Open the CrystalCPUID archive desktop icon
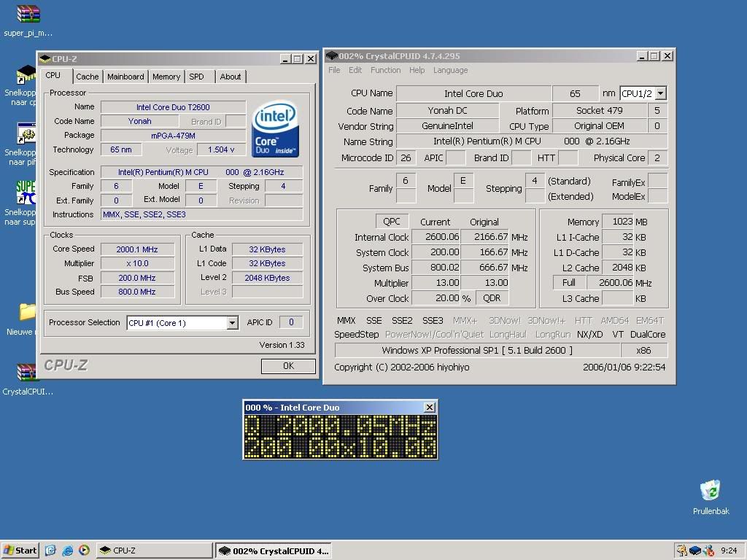Screen dimensions: 747x560 coord(28,373)
